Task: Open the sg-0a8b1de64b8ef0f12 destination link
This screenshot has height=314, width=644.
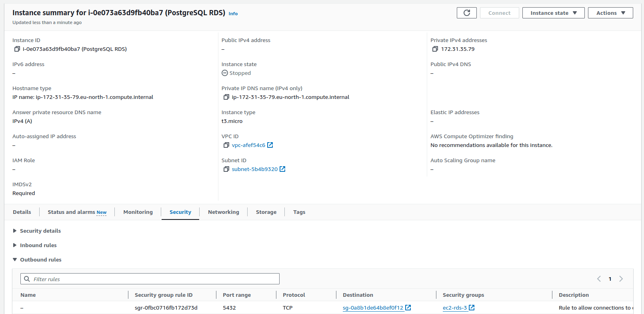Action: point(373,308)
